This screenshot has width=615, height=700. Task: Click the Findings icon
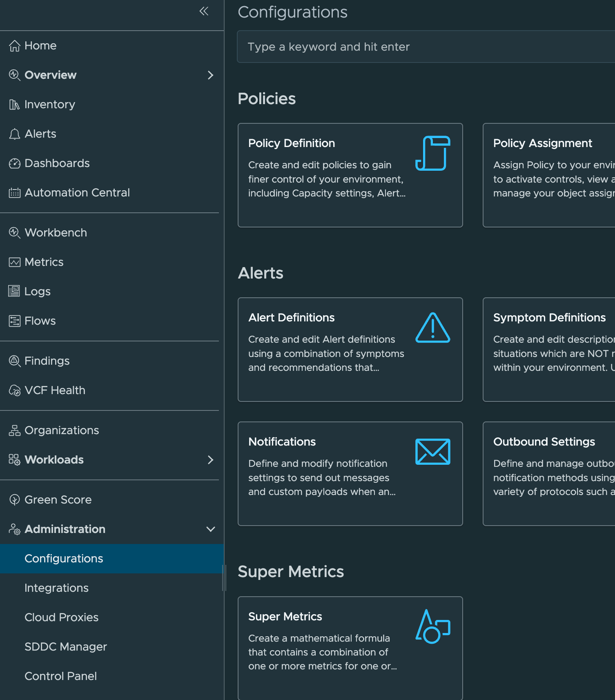tap(15, 361)
